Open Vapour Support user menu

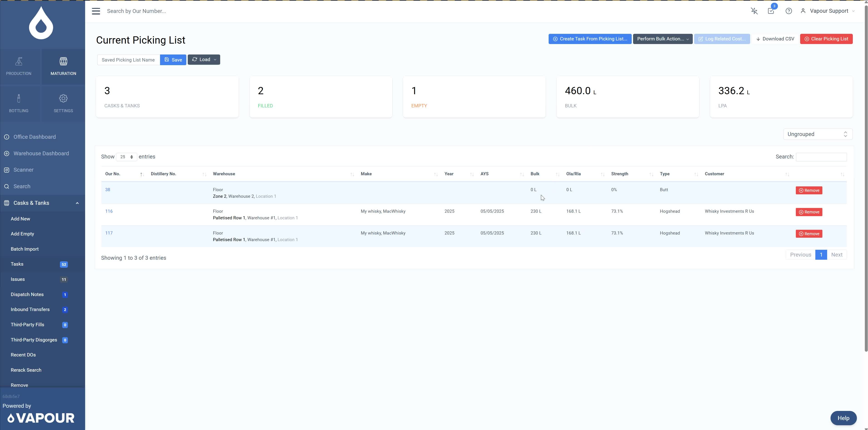[x=829, y=11]
